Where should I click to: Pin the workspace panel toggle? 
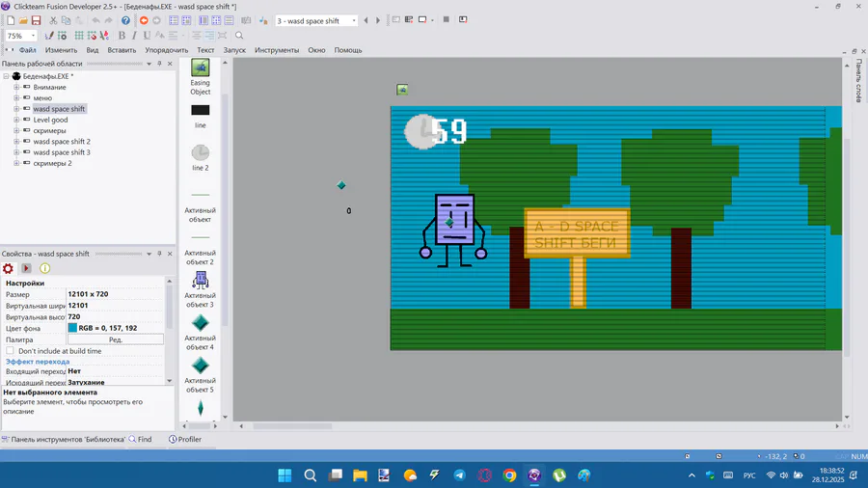point(159,64)
